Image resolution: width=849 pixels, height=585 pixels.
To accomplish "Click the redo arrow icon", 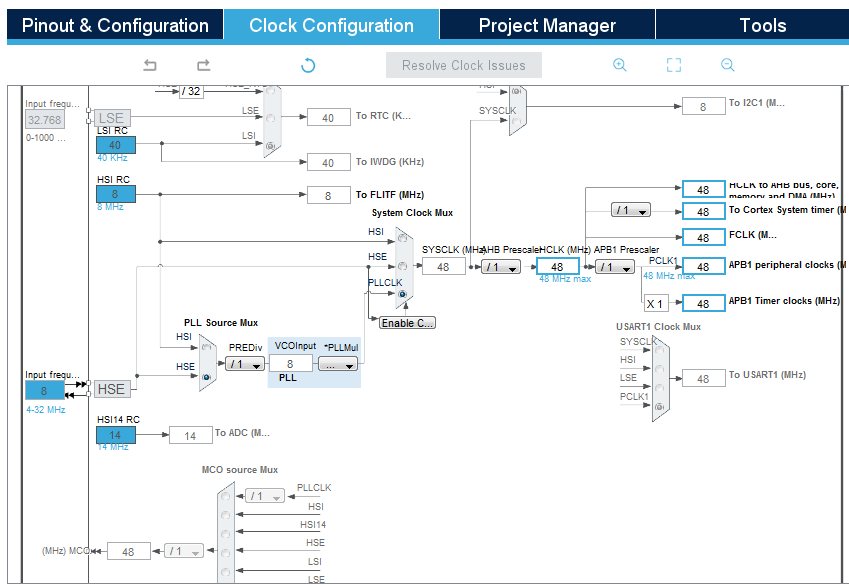I will coord(203,66).
